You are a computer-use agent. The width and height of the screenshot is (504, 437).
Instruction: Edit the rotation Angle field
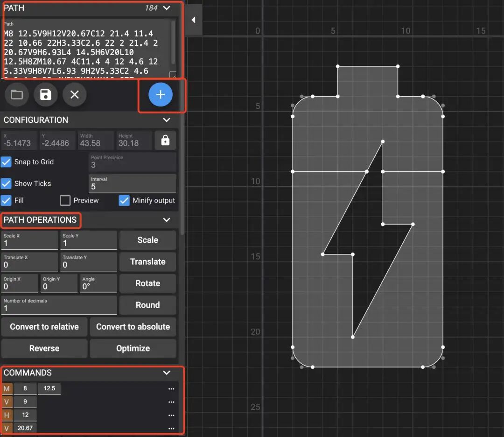[98, 283]
